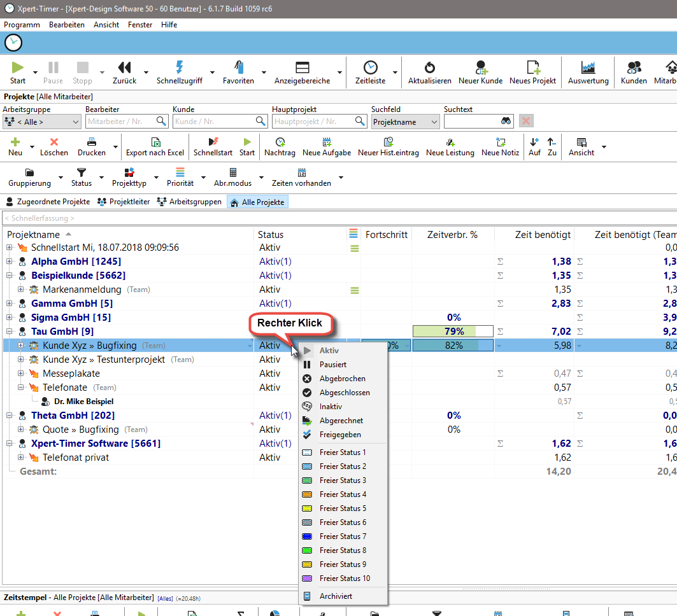Click the Neue Aufgabe toolbar icon
This screenshot has width=677, height=616.
(327, 142)
